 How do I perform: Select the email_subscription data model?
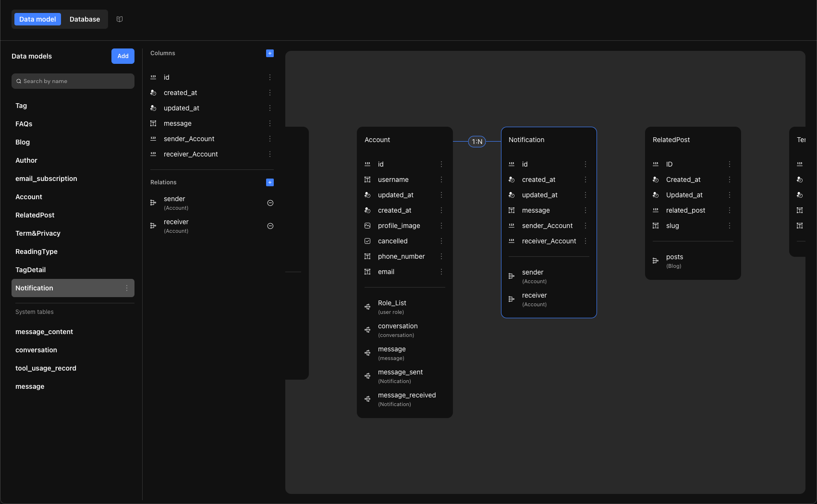coord(73,179)
